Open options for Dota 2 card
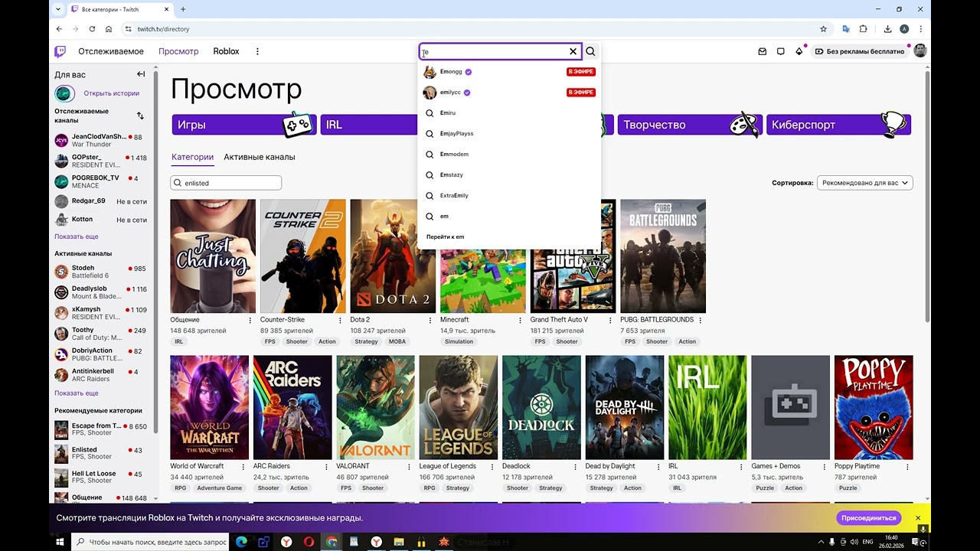 (430, 320)
